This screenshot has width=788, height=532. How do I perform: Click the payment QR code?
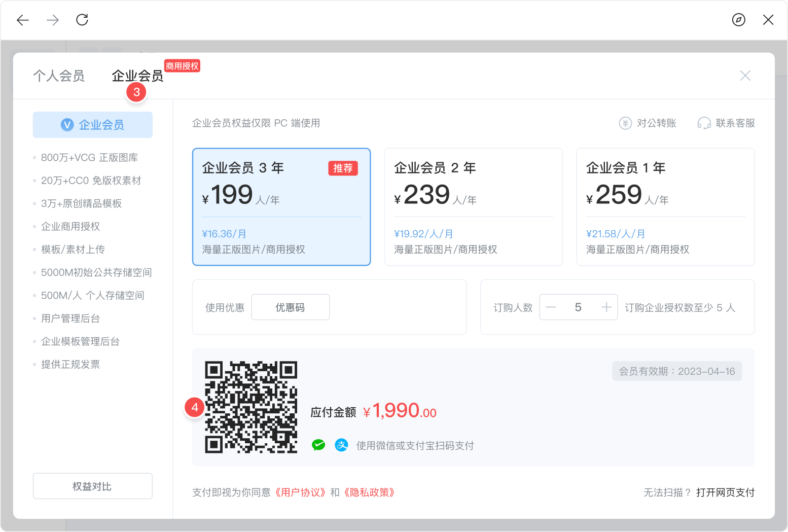pyautogui.click(x=251, y=407)
